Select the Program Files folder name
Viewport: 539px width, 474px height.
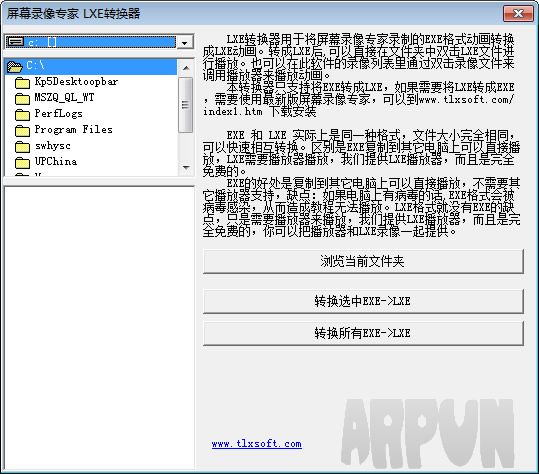pos(74,130)
